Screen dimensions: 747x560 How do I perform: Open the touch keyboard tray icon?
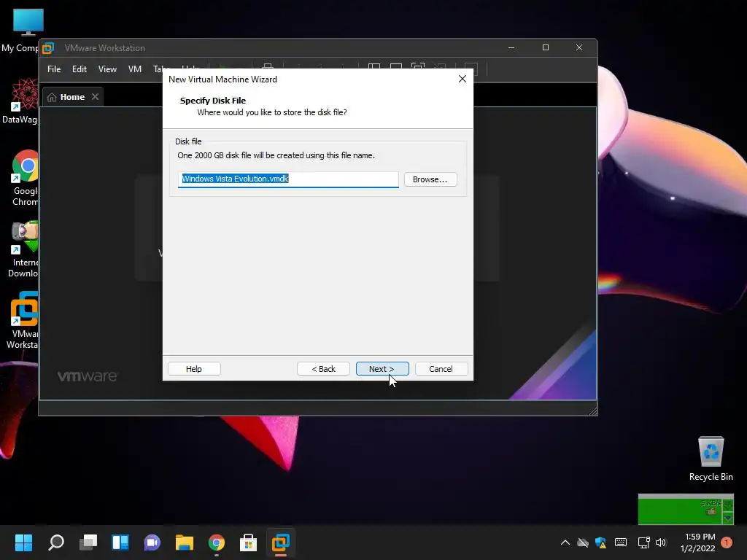tap(621, 542)
